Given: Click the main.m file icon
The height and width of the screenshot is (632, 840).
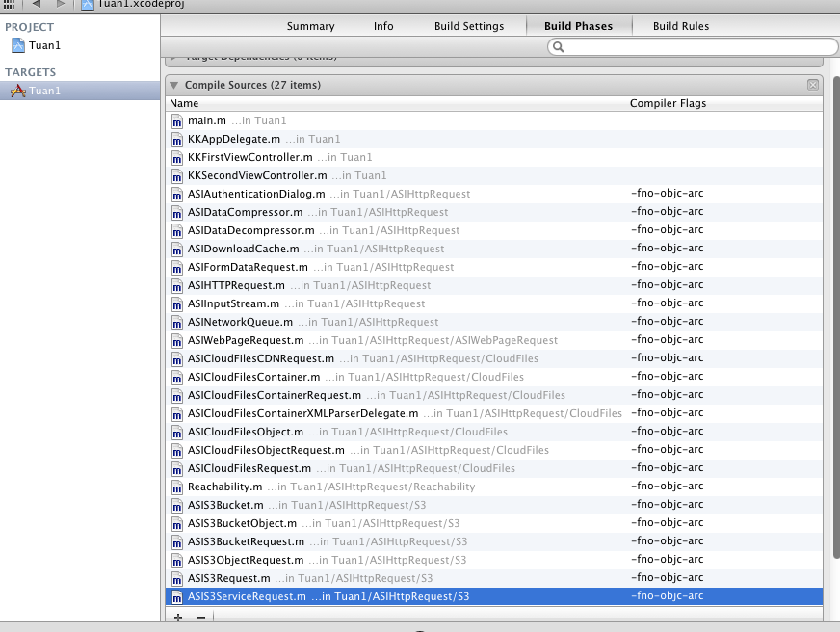Looking at the screenshot, I should [177, 121].
